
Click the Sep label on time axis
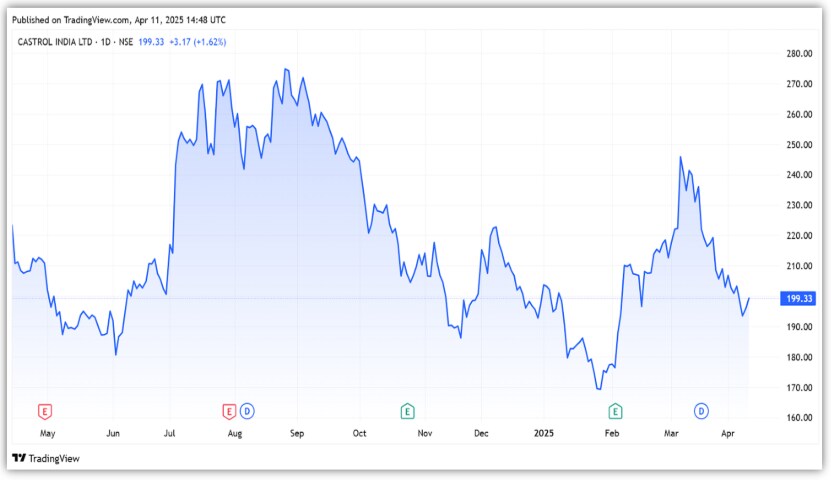point(297,433)
